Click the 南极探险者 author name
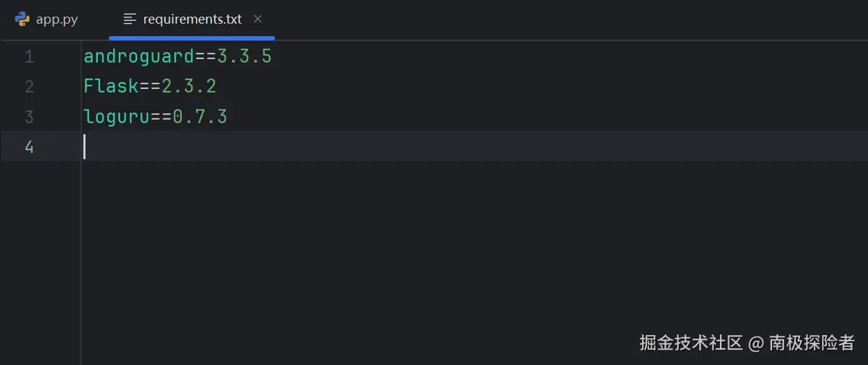The height and width of the screenshot is (365, 868). click(x=812, y=342)
